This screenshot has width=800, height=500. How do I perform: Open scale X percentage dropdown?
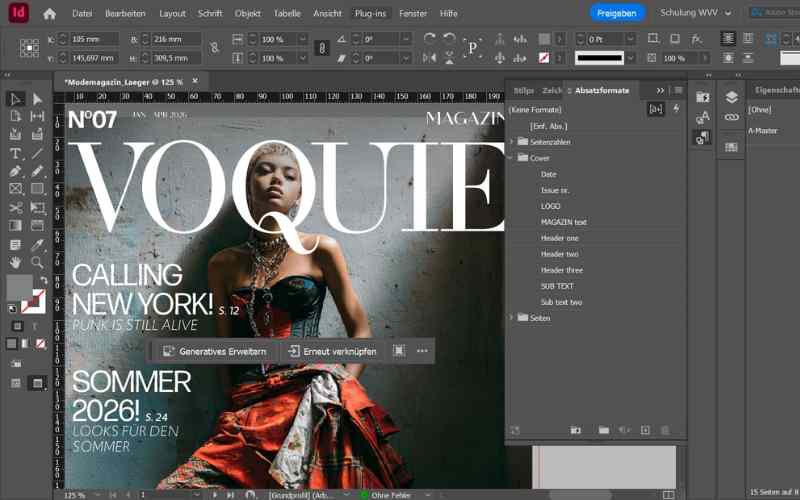point(303,39)
